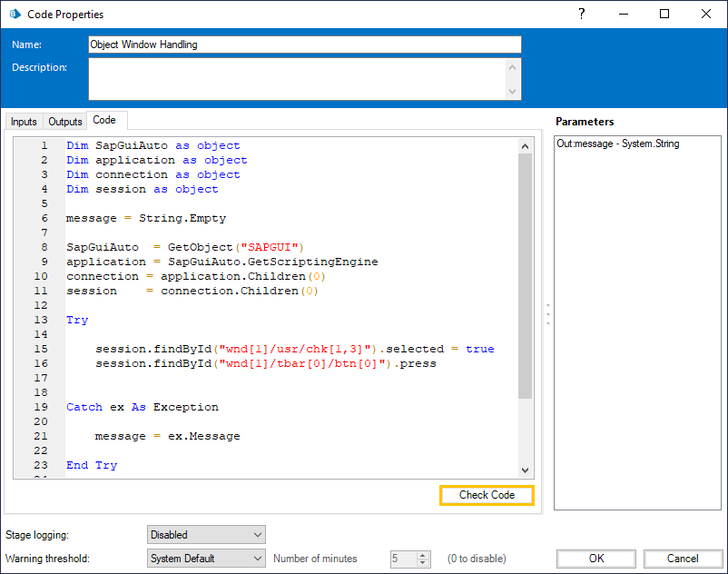Click the 'message = ex.Message' line
728x574 pixels.
click(x=168, y=436)
